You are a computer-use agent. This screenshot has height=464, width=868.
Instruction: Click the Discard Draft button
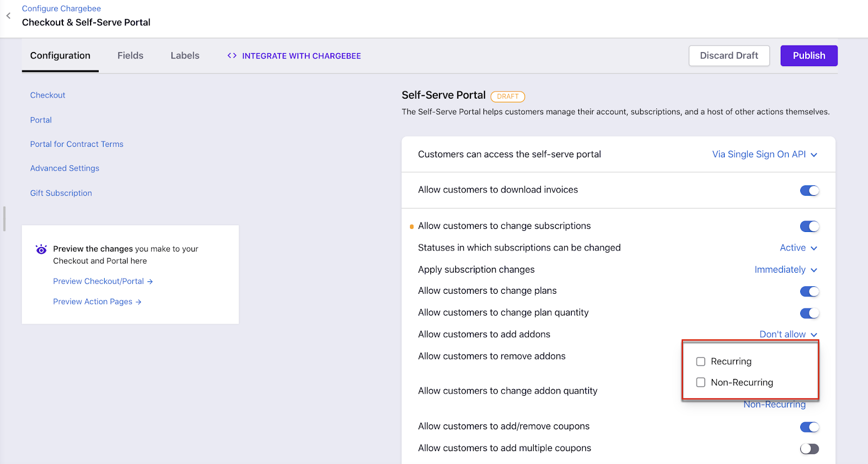pyautogui.click(x=729, y=56)
